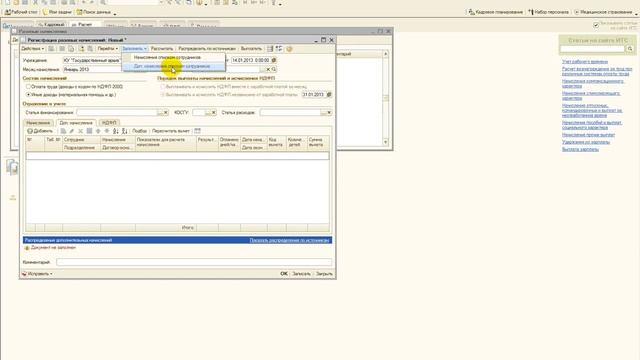Open Начисления компенсационного характера link
This screenshot has width=640, height=360.
click(593, 84)
